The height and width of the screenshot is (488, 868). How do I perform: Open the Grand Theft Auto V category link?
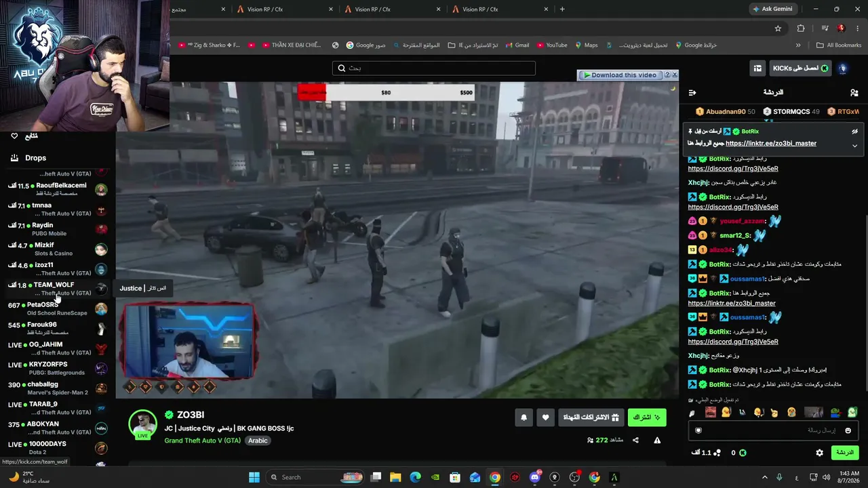point(203,441)
